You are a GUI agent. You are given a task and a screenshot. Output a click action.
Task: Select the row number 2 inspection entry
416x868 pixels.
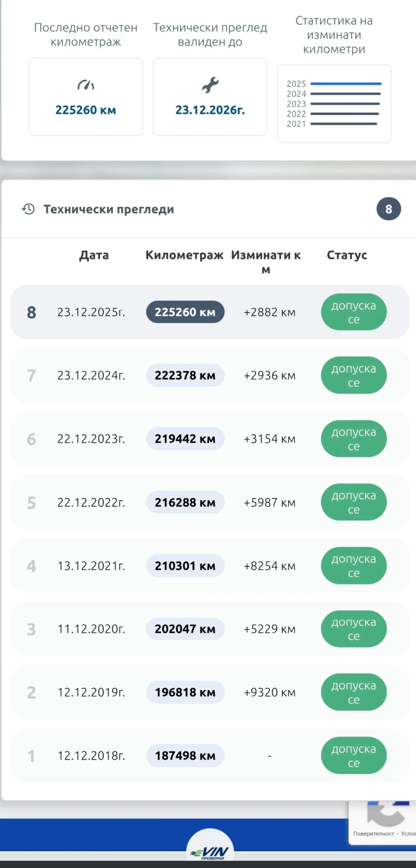[x=91, y=693]
